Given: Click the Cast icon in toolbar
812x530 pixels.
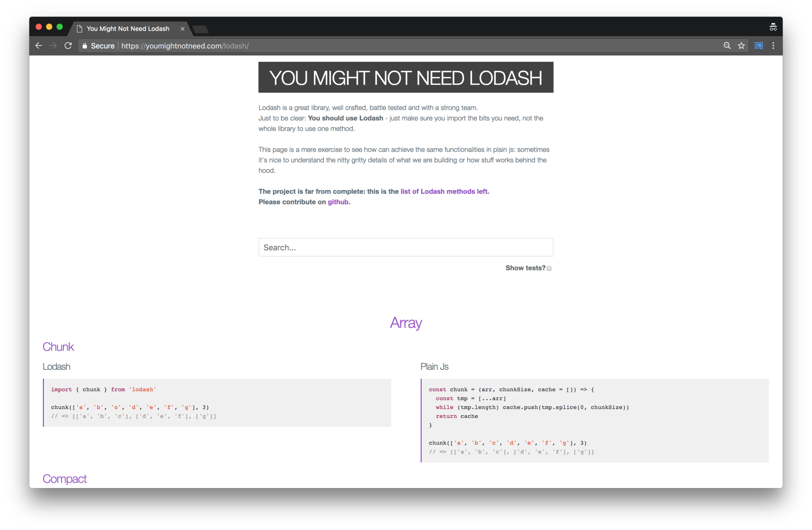Looking at the screenshot, I should [758, 46].
